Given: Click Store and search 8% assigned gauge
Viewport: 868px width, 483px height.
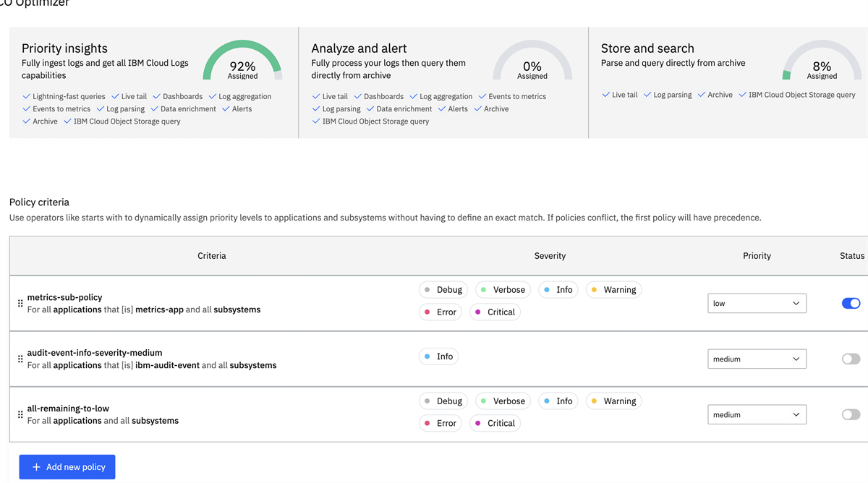Looking at the screenshot, I should tap(822, 61).
